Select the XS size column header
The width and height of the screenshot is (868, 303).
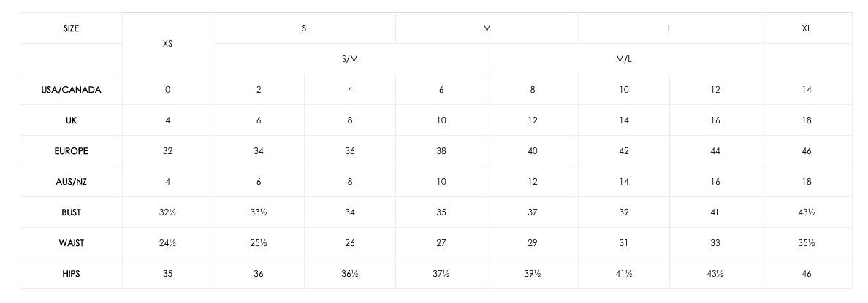click(x=168, y=44)
